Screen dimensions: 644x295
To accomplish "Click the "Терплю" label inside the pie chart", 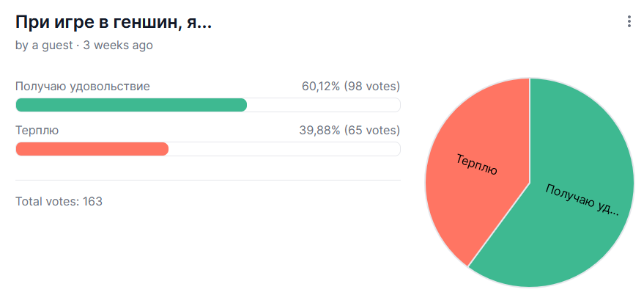I will [477, 165].
